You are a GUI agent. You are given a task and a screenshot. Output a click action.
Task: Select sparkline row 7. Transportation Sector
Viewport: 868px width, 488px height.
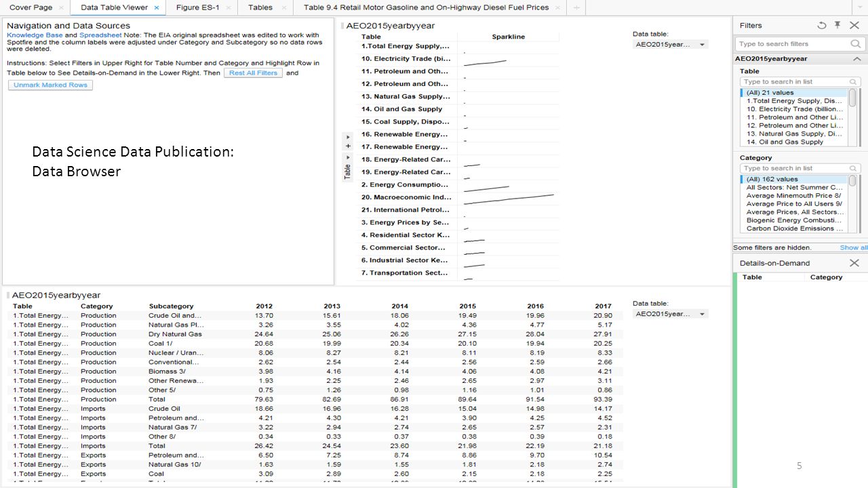pos(458,272)
